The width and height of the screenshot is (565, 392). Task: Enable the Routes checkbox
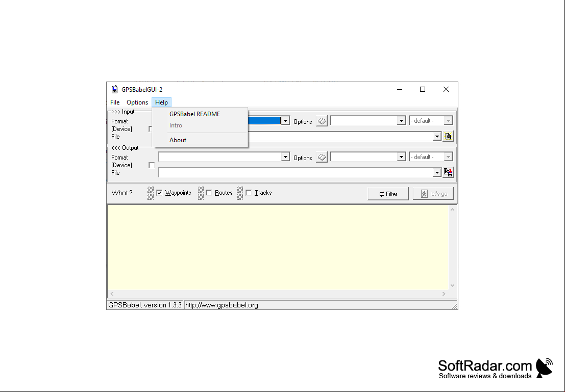point(209,193)
